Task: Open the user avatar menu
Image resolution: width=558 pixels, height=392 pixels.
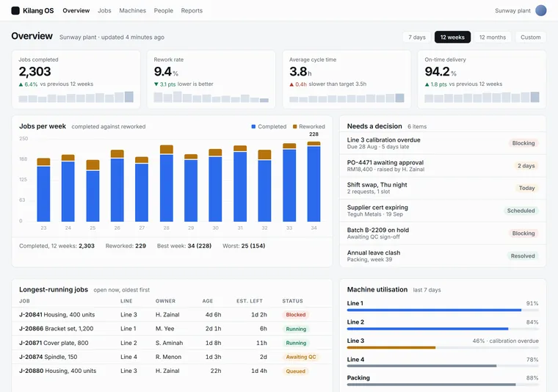Action: (541, 11)
